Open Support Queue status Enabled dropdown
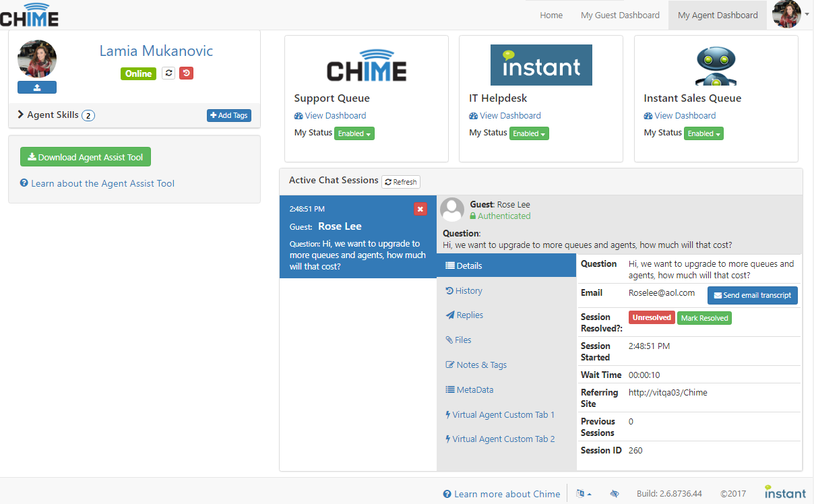The height and width of the screenshot is (504, 814). (x=354, y=133)
